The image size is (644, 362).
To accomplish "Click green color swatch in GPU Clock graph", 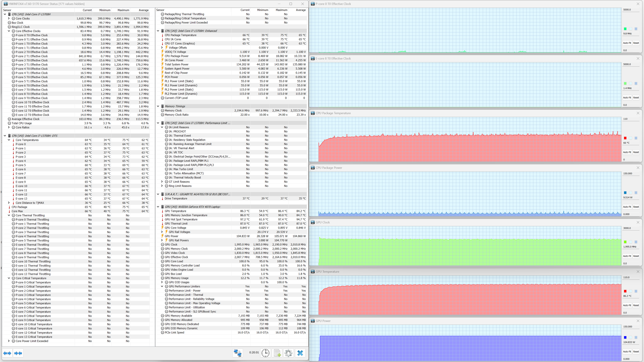I will click(x=625, y=242).
